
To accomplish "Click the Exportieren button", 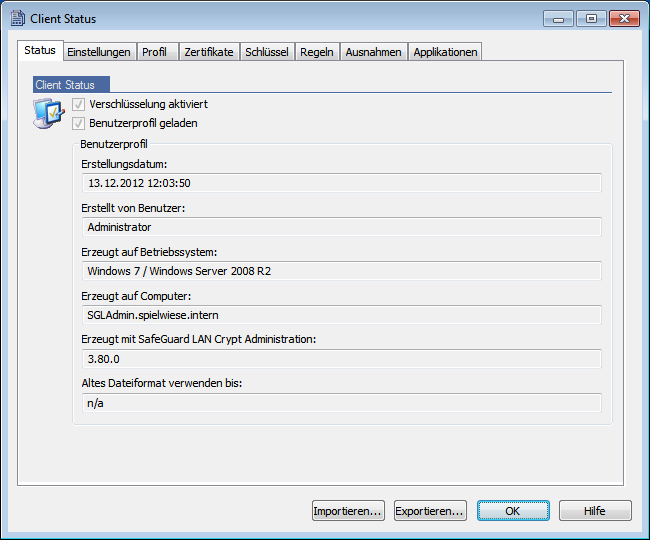I will [430, 511].
